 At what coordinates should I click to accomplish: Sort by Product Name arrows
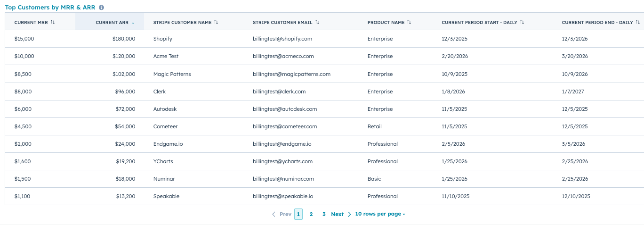point(409,22)
